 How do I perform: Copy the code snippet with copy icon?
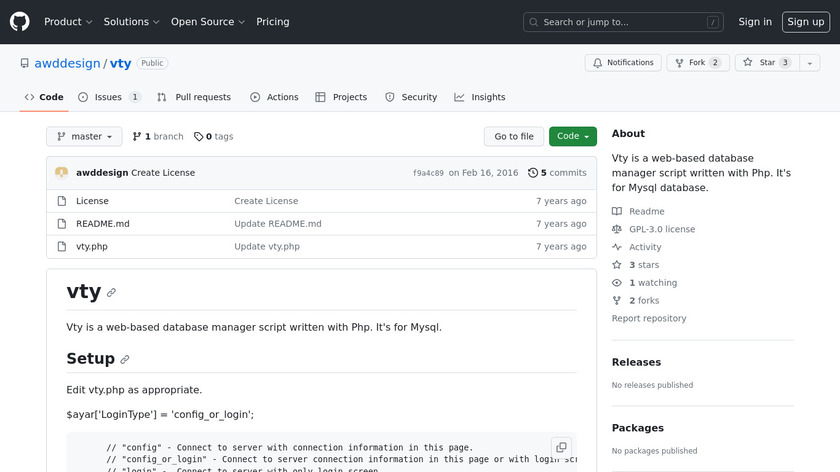pos(561,447)
